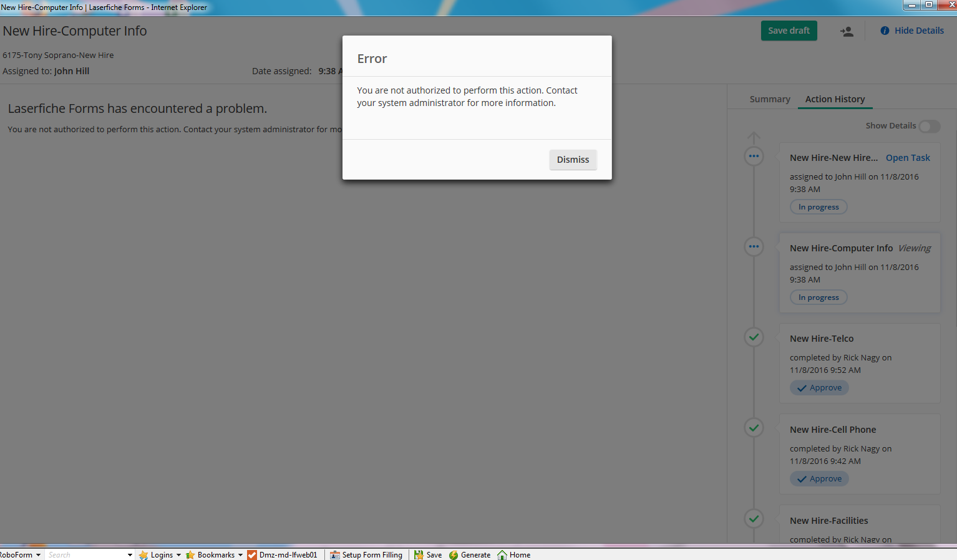This screenshot has width=957, height=560.
Task: Open the Bookmarks dropdown in RoboForm toolbar
Action: click(x=240, y=555)
